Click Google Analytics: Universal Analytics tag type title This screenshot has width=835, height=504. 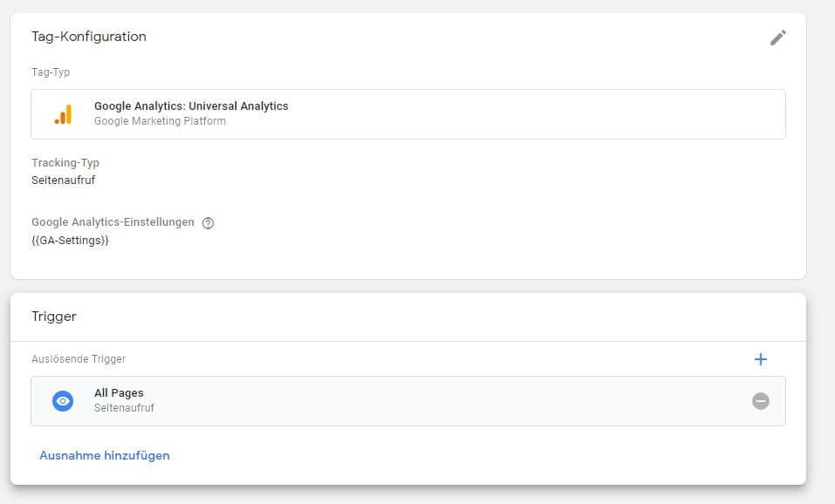tap(191, 106)
